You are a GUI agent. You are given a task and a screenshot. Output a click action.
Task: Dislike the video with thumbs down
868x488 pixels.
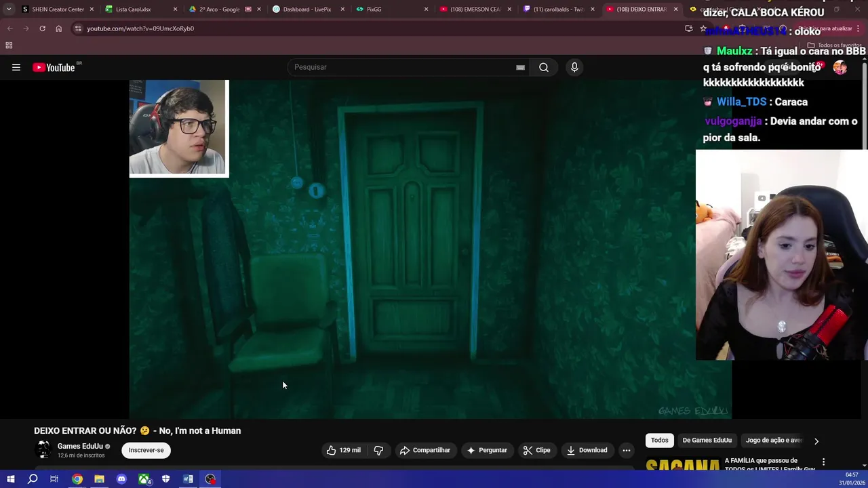378,450
